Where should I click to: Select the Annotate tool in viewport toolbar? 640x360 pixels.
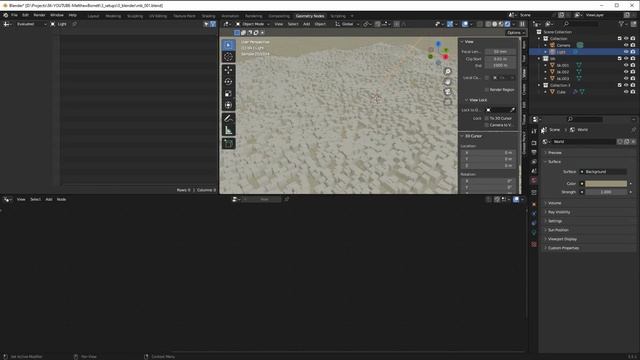(x=228, y=119)
